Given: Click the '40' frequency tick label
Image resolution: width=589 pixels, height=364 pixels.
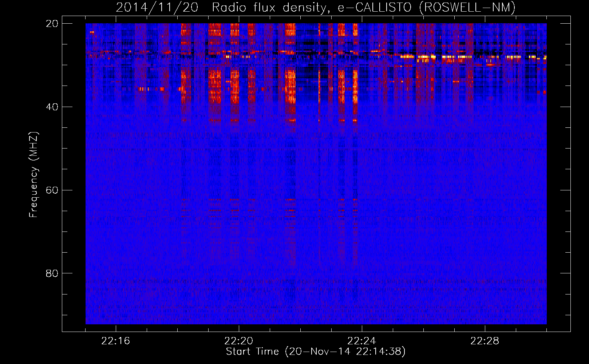Looking at the screenshot, I should tap(52, 107).
